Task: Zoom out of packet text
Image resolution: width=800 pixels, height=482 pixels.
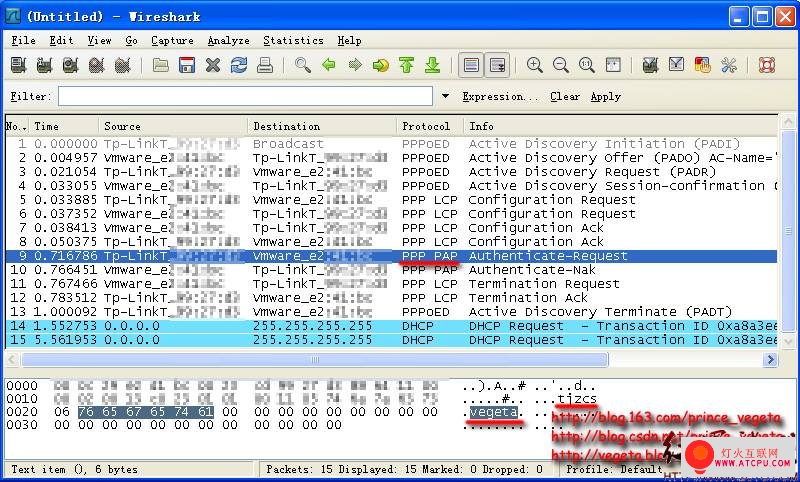Action: pos(561,65)
